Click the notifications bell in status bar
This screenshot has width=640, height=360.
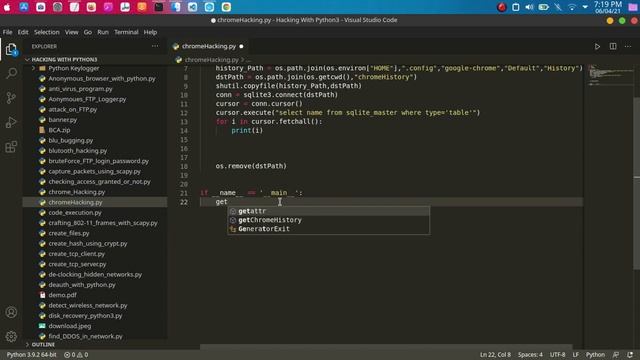630,355
